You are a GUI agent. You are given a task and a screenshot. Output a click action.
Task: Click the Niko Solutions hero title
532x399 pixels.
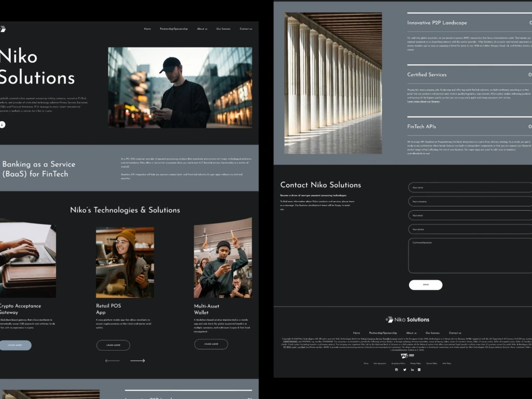[37, 66]
